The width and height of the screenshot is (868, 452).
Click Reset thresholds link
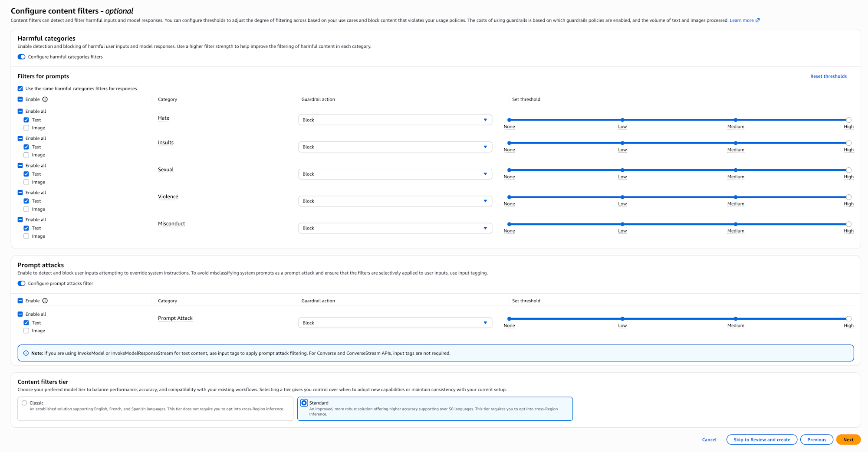pyautogui.click(x=828, y=76)
